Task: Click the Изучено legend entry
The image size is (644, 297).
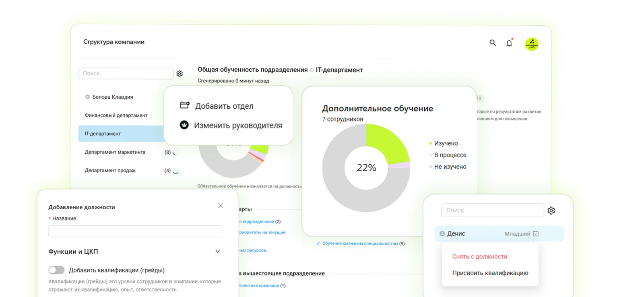Action: (444, 143)
